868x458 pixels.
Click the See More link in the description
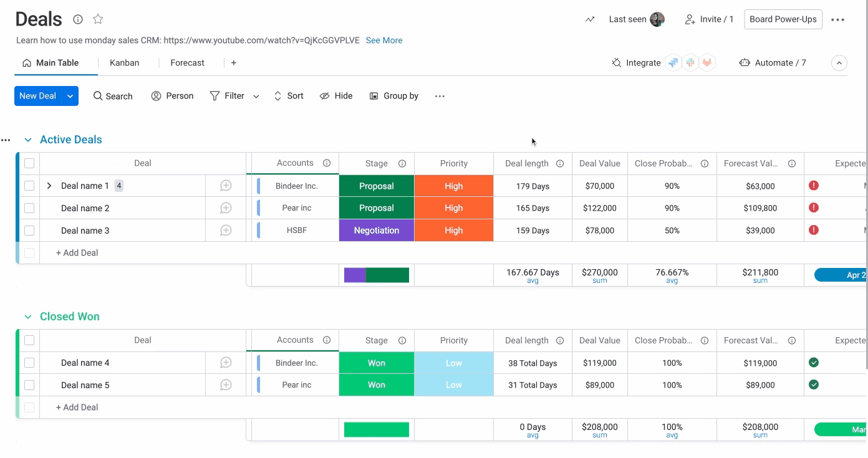pyautogui.click(x=383, y=40)
